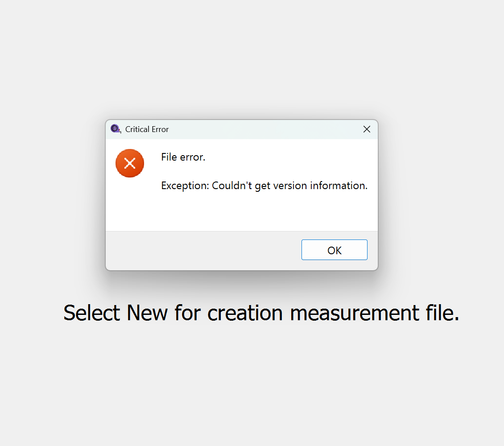Screen dimensions: 504x446
Task: Click the word "creation" in the background hint
Action: click(245, 313)
